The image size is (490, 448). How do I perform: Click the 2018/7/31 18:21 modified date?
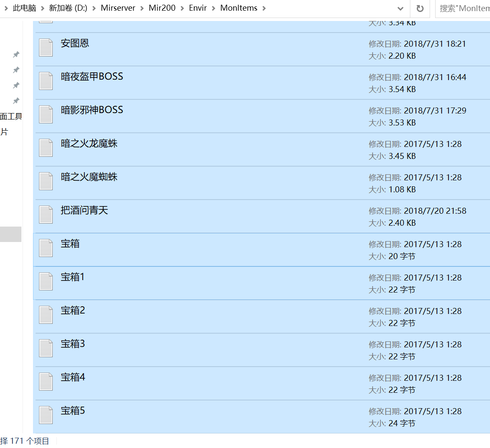pyautogui.click(x=435, y=44)
